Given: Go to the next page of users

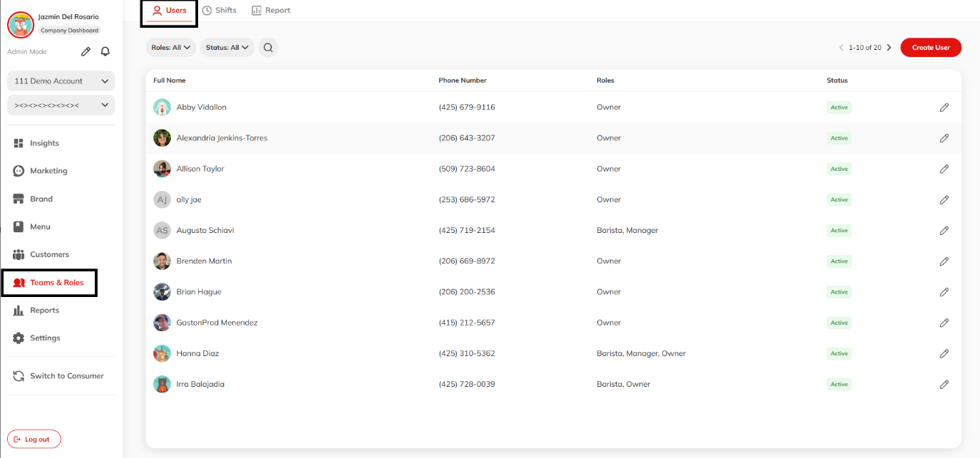Looking at the screenshot, I should click(x=889, y=47).
